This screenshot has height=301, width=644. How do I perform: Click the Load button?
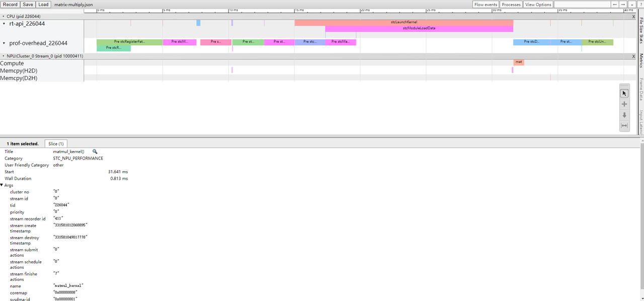(44, 5)
